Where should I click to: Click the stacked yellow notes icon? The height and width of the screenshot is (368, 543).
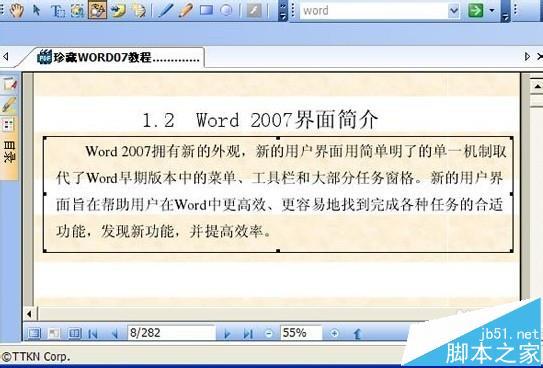(139, 10)
